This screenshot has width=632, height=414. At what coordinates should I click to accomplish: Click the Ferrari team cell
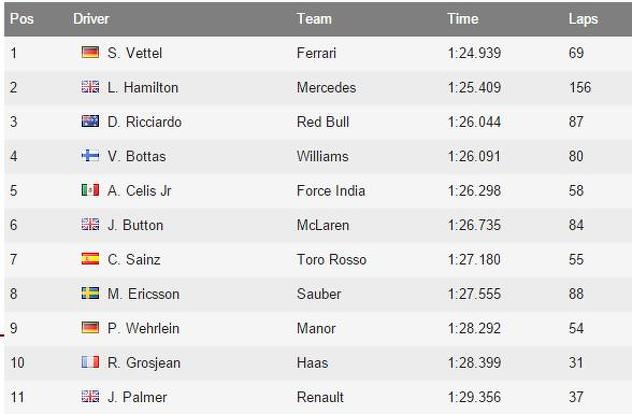click(316, 53)
